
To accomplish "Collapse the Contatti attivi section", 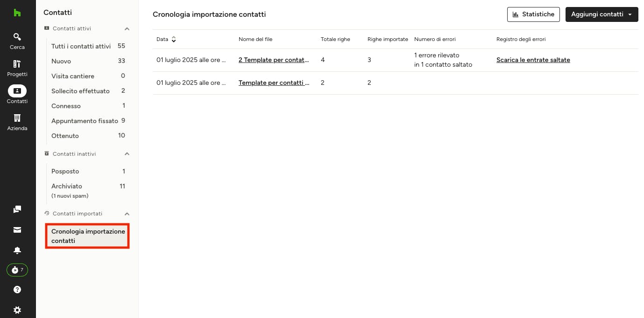I will [x=127, y=29].
